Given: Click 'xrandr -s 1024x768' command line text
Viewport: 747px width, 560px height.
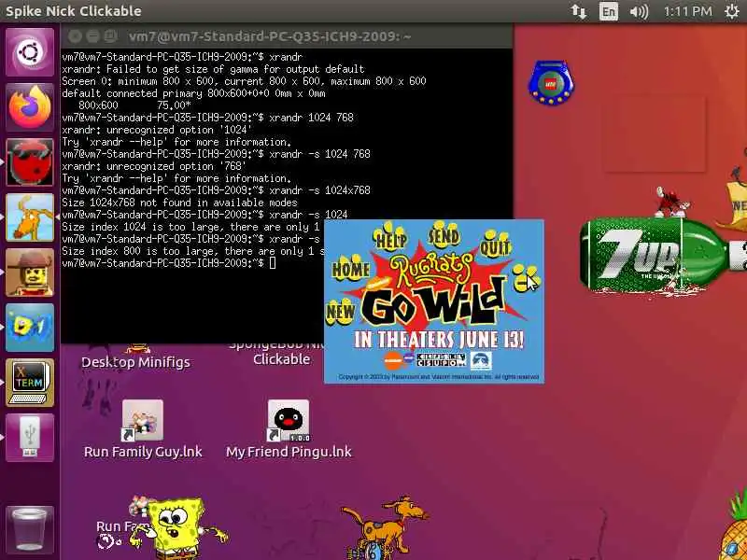Looking at the screenshot, I should 319,190.
